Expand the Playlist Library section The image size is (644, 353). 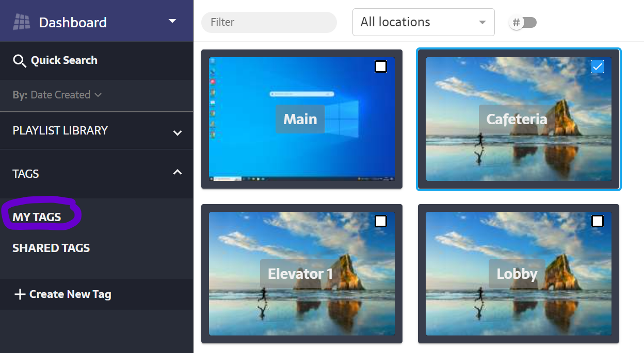click(x=177, y=132)
